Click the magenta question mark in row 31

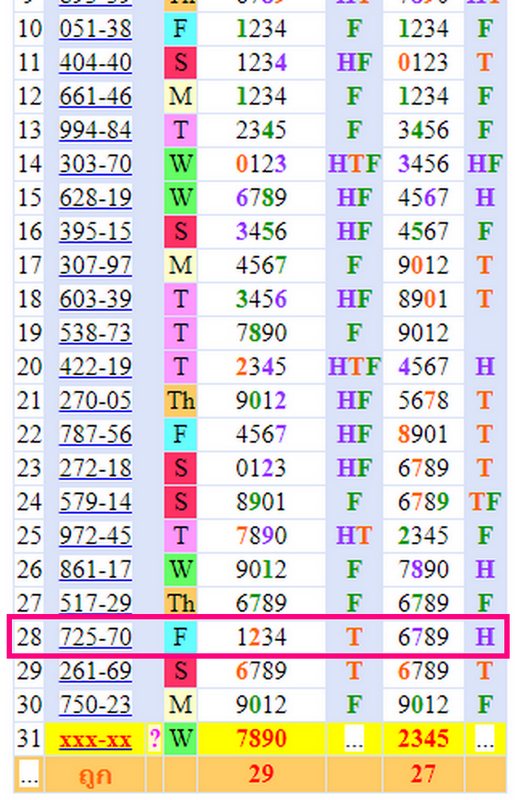[154, 738]
